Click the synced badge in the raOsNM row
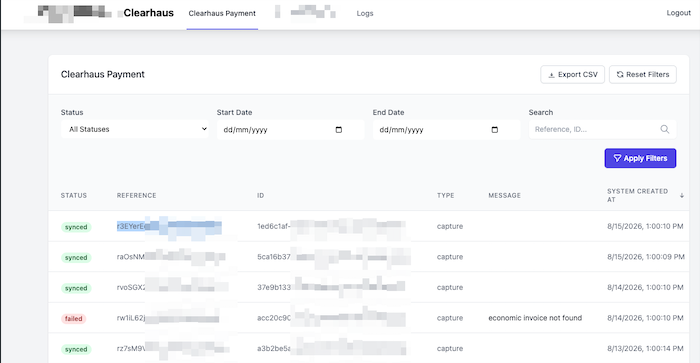This screenshot has height=363, width=700. [76, 258]
